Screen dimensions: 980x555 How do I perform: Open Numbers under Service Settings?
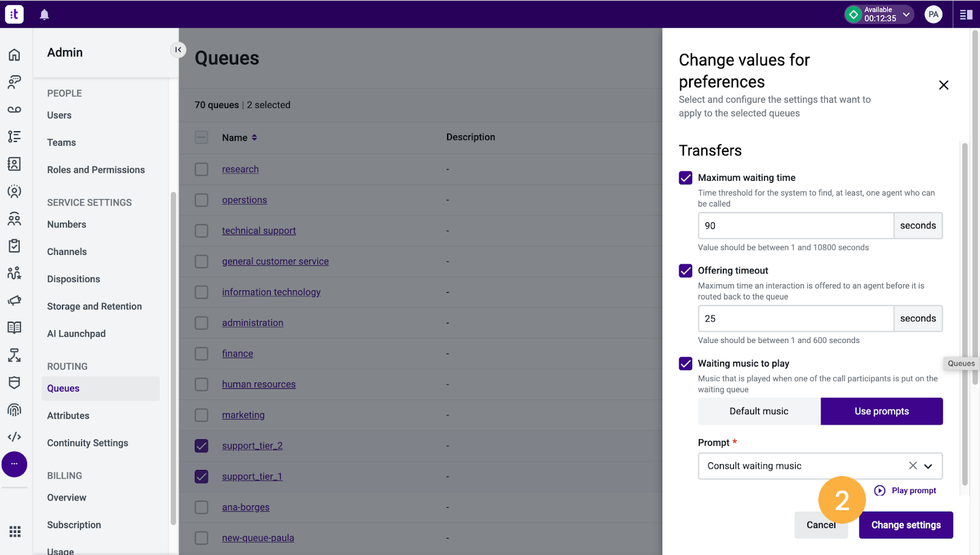(67, 224)
